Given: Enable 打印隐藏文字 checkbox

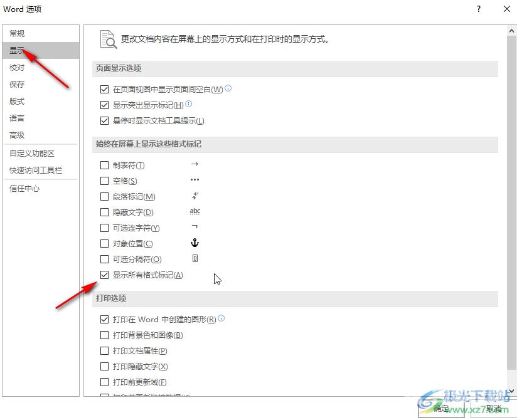Looking at the screenshot, I should 104,366.
